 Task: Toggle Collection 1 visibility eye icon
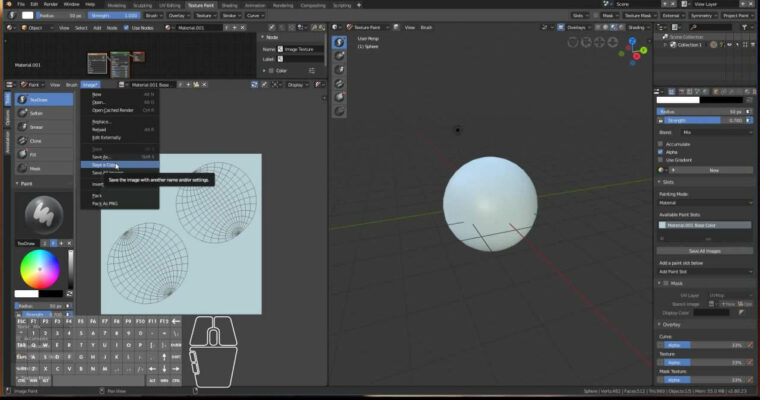click(729, 45)
